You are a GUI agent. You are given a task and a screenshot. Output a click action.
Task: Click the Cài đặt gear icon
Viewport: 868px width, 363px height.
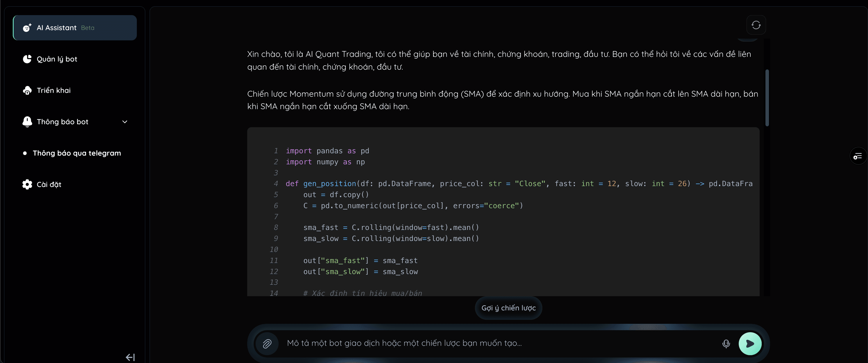tap(27, 184)
